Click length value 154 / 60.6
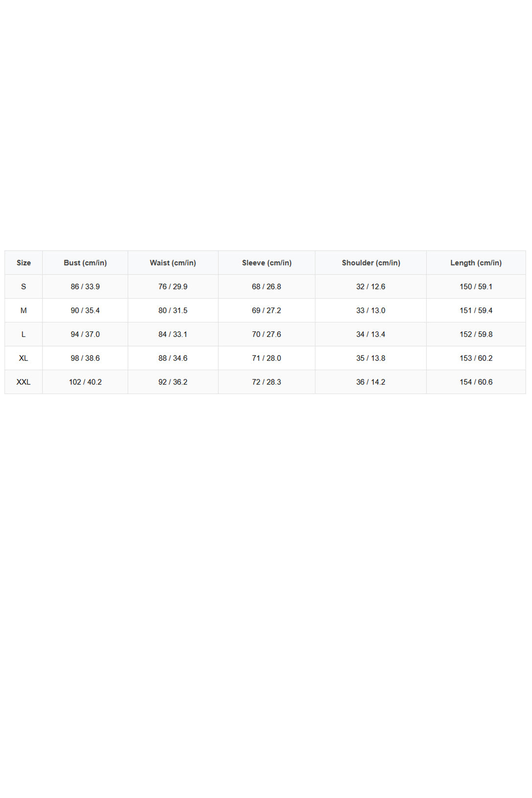This screenshot has height=798, width=532. [x=476, y=382]
